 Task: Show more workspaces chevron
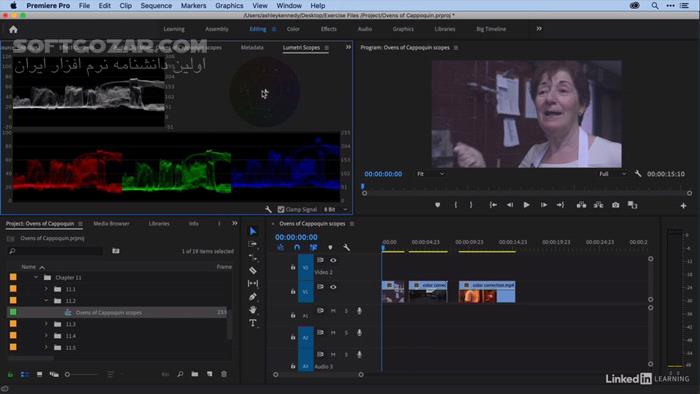[x=539, y=29]
